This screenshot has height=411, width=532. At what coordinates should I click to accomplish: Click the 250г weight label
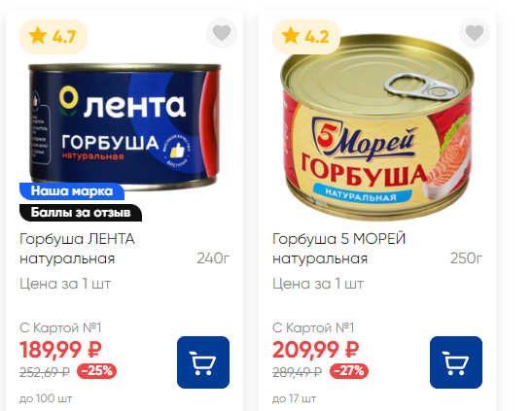pos(466,258)
